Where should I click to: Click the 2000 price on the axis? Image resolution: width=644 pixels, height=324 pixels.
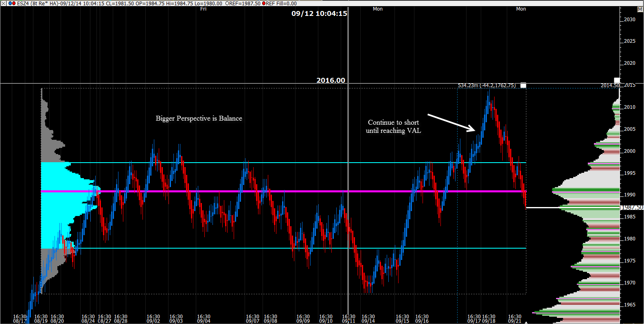pos(629,151)
